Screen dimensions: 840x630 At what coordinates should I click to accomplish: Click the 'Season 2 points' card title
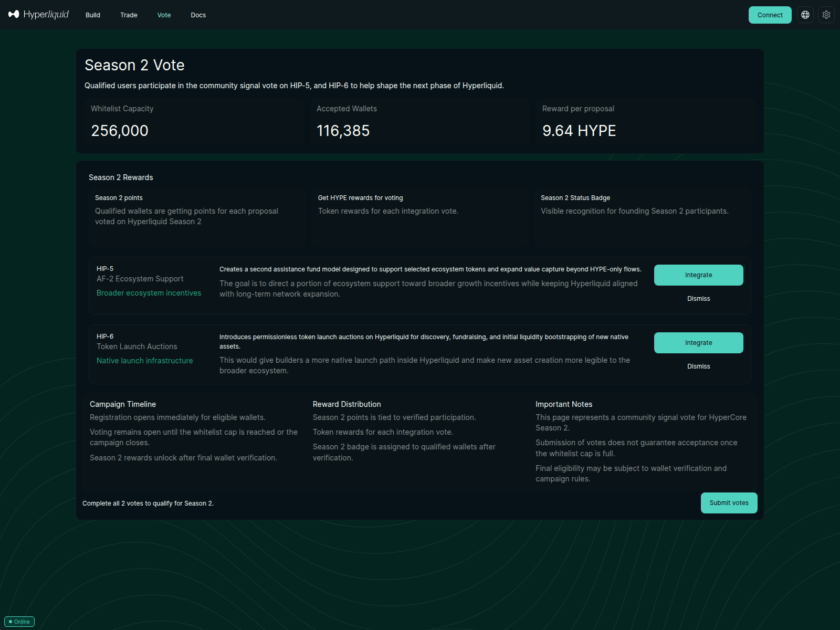click(x=119, y=198)
